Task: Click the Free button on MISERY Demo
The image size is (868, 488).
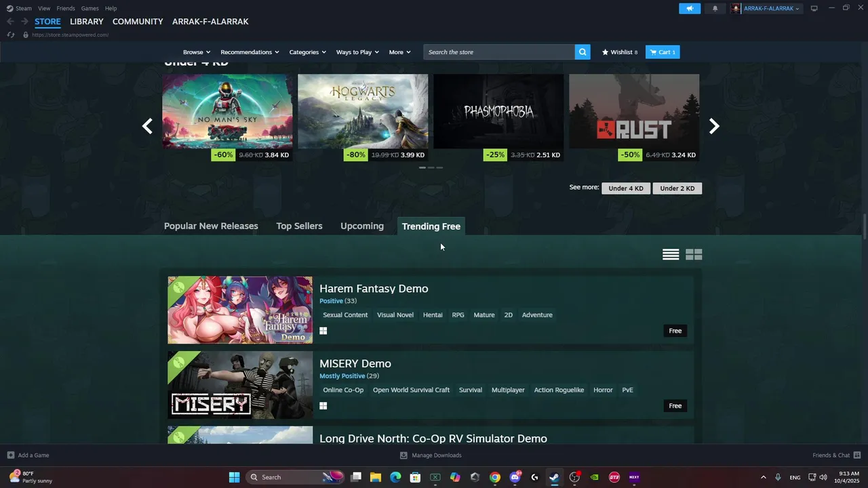Action: pos(675,406)
